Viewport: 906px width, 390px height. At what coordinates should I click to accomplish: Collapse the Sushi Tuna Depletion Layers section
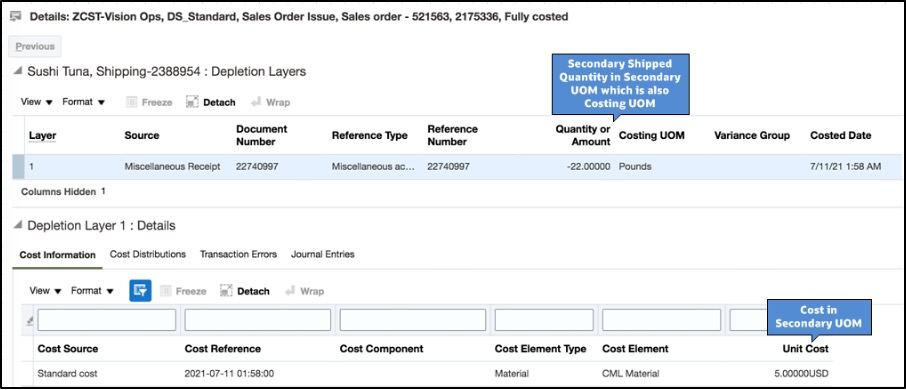18,72
